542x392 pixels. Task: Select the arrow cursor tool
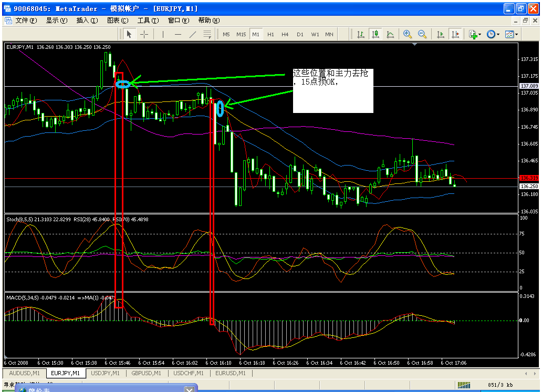[129, 34]
